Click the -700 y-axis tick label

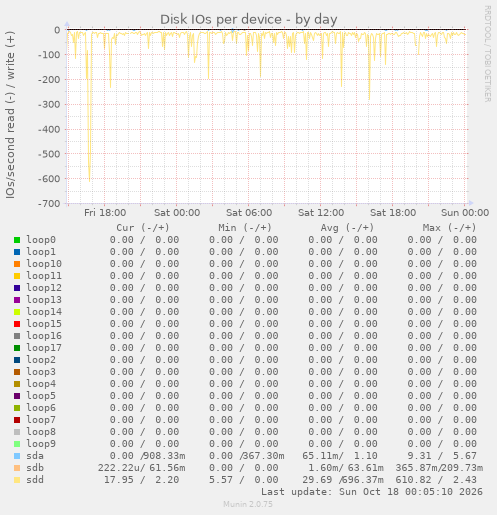tap(49, 203)
